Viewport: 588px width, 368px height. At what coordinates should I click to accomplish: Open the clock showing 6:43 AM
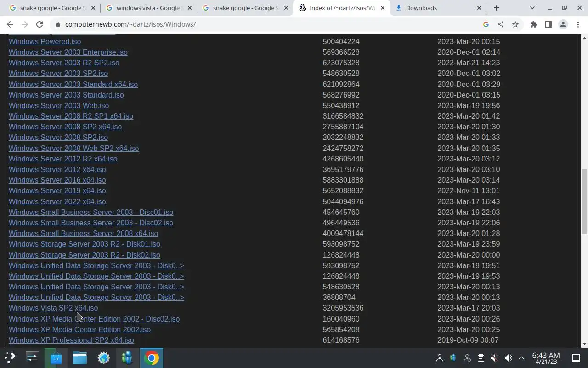pos(546,358)
